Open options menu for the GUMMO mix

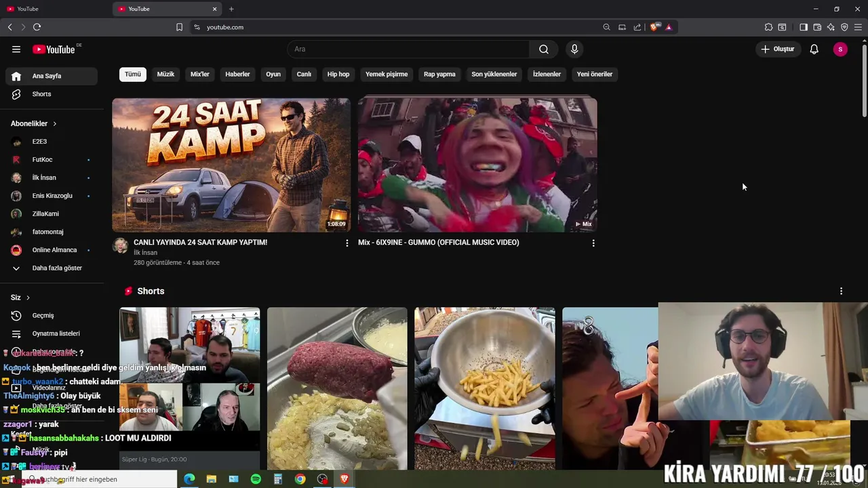tap(593, 243)
